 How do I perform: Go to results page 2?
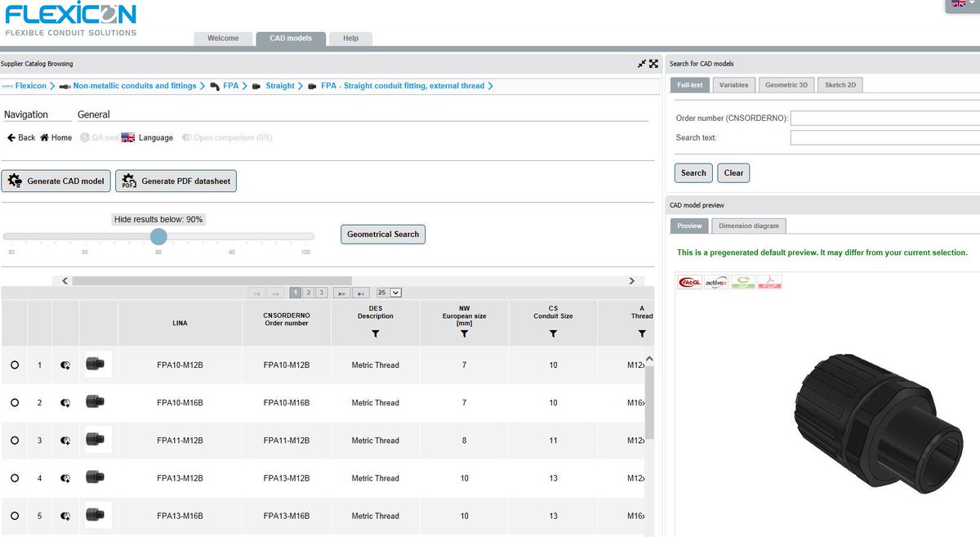(x=309, y=293)
